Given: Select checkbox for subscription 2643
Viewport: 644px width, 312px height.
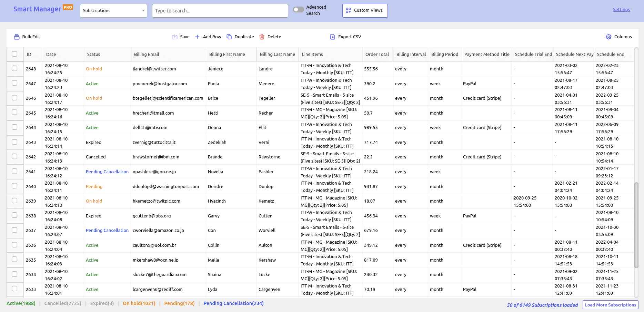Looking at the screenshot, I should click(x=14, y=142).
